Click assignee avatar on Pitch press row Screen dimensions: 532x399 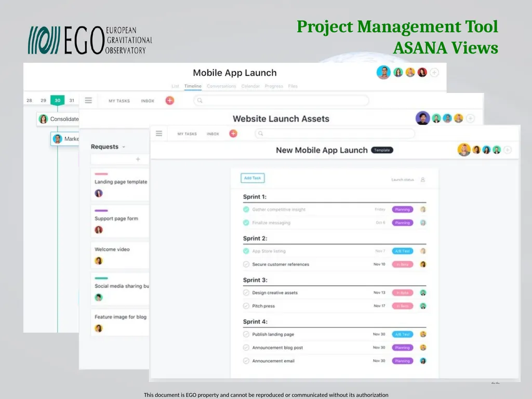pyautogui.click(x=423, y=305)
